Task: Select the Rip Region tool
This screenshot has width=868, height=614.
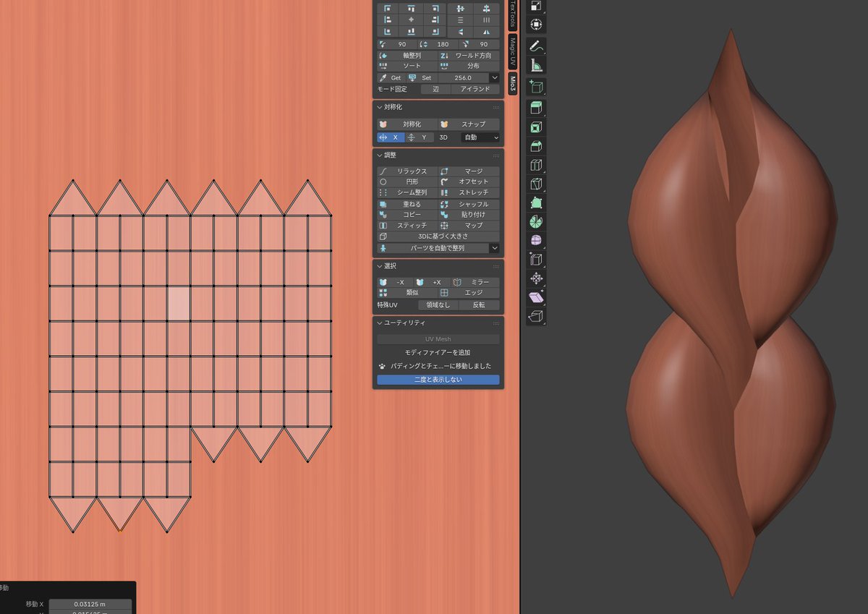Action: coord(536,315)
